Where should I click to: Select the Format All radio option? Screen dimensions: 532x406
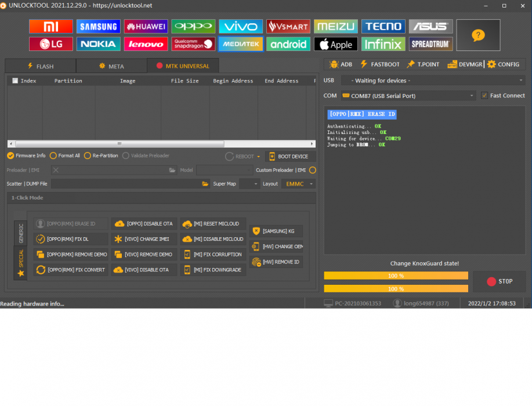click(x=65, y=155)
